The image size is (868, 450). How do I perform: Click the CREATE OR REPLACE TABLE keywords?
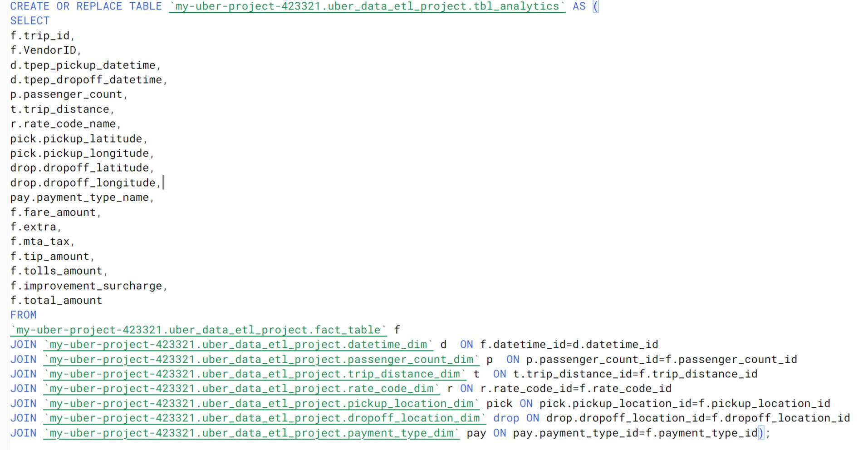tap(86, 6)
